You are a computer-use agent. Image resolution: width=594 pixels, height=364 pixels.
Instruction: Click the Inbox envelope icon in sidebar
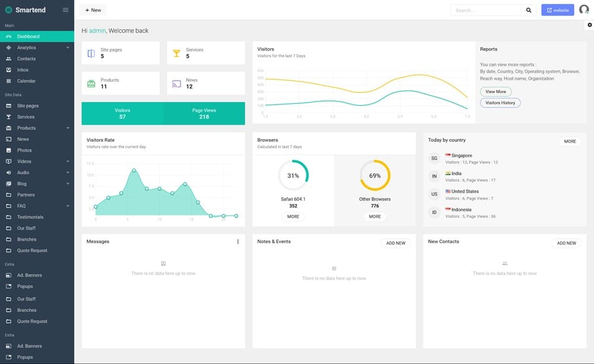coord(9,70)
